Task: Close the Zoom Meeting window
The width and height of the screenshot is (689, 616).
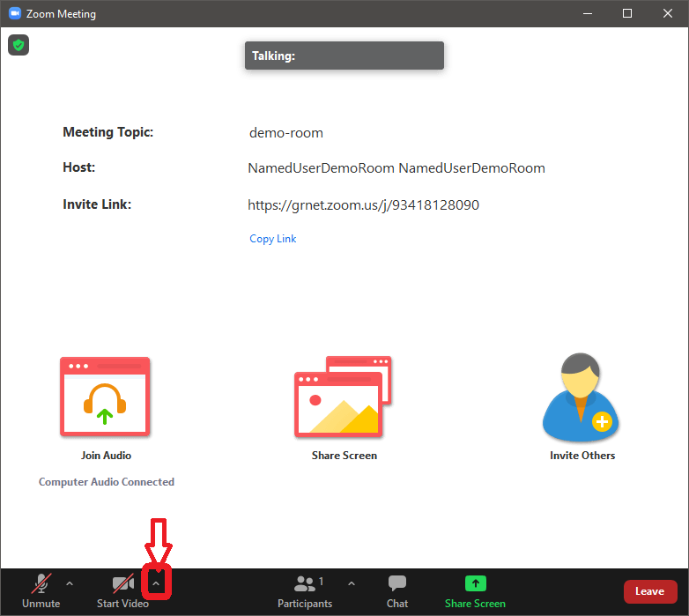Action: 668,13
